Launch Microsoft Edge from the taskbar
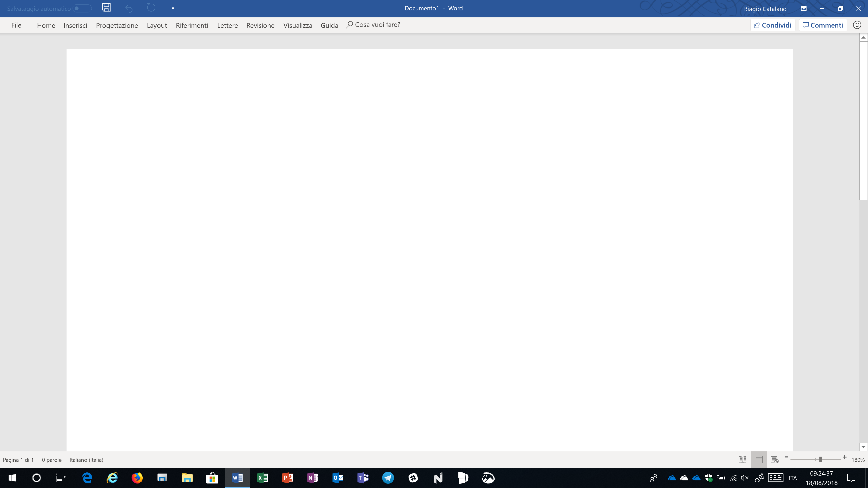This screenshot has width=868, height=488. click(87, 478)
